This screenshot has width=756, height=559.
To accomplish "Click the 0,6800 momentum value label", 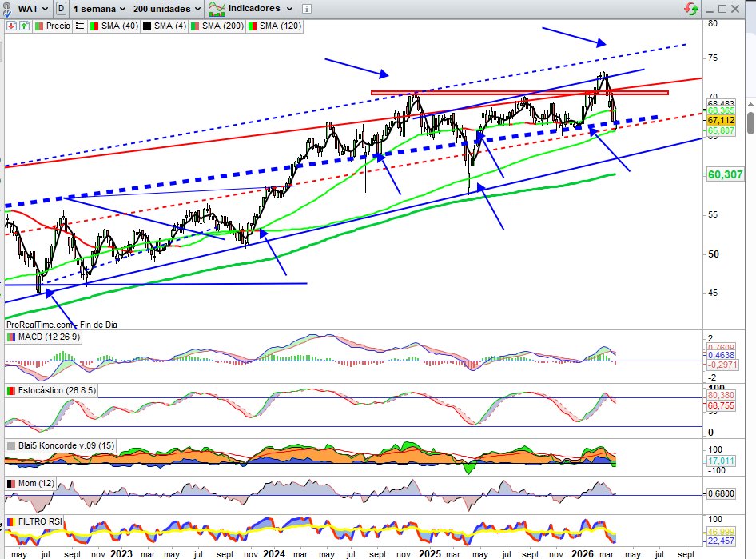I will tap(722, 494).
